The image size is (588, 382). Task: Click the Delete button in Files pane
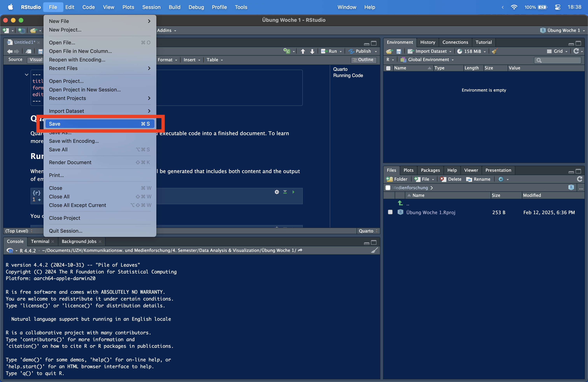tap(451, 179)
